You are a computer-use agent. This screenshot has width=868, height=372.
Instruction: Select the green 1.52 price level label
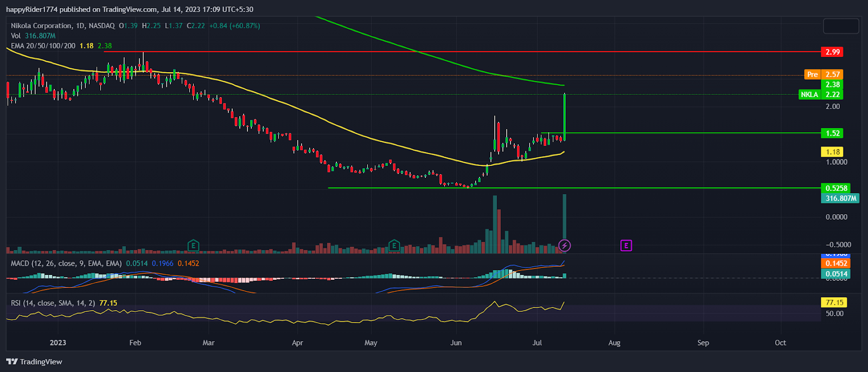click(832, 133)
